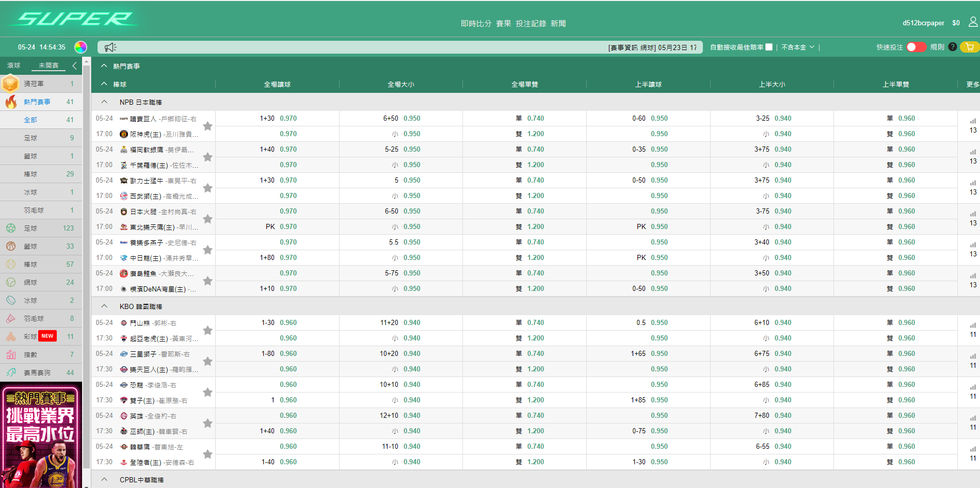Open the horse and dog racing icon
This screenshot has width=980, height=488.
coord(11,372)
